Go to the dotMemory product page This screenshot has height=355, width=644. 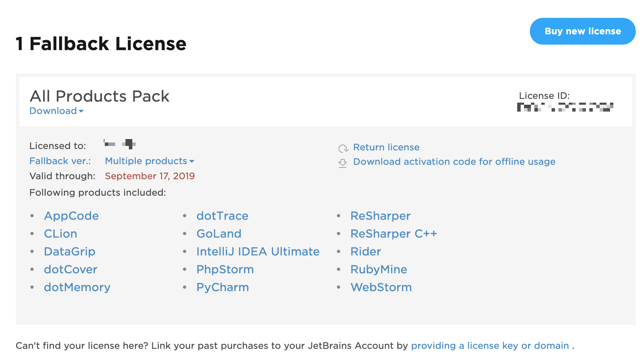(77, 287)
